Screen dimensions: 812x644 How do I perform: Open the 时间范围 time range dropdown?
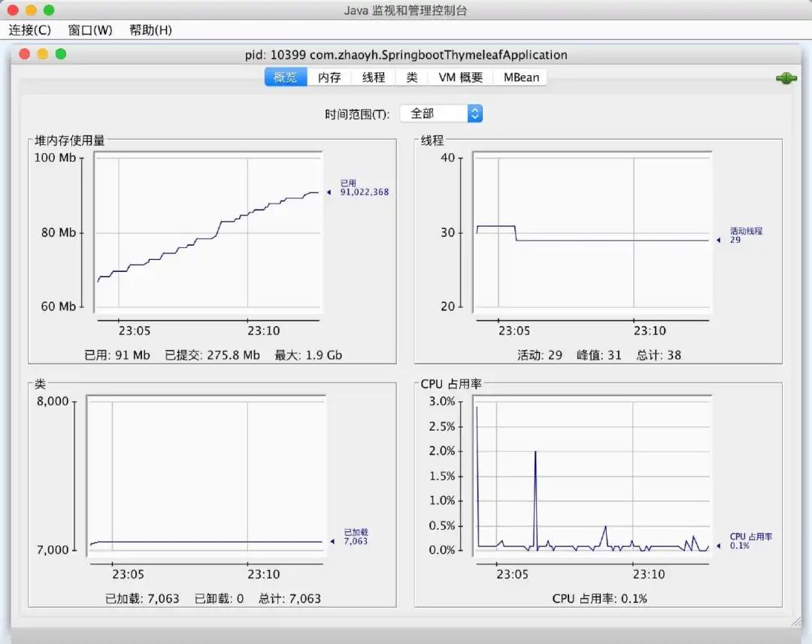(x=441, y=113)
